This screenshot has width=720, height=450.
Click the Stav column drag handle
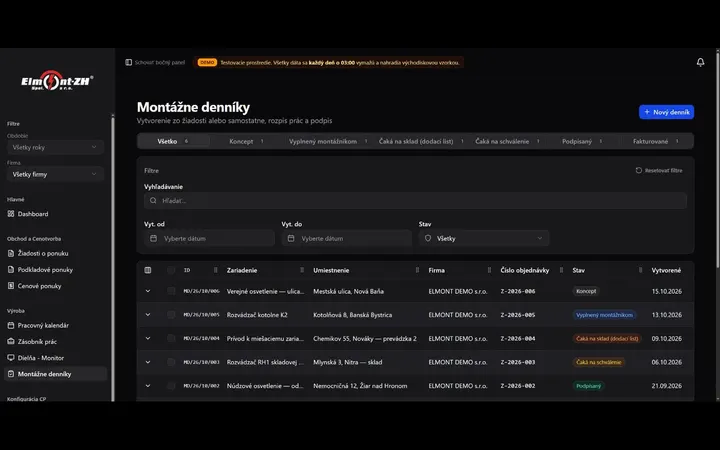(640, 270)
